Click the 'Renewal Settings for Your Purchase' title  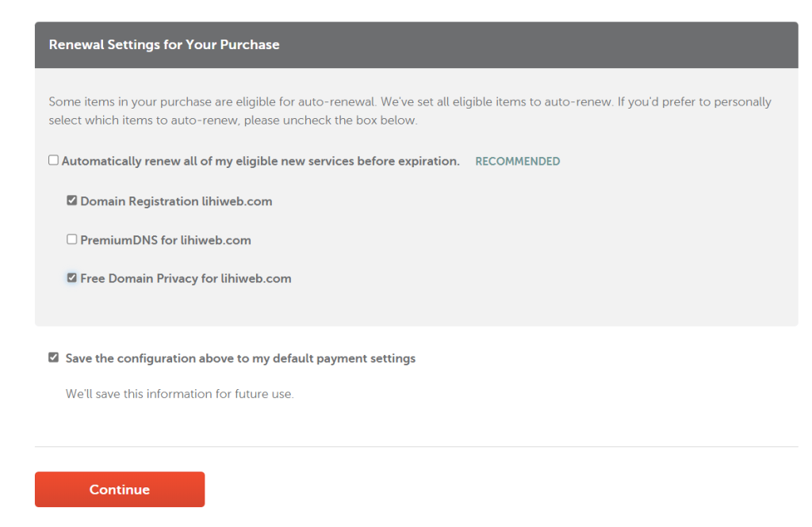164,45
